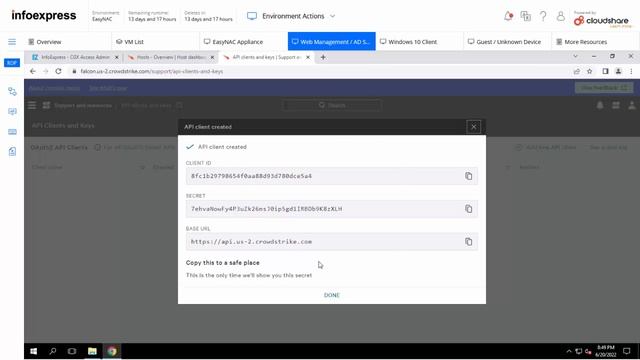This screenshot has height=360, width=640.
Task: Click the DONE button
Action: click(332, 295)
